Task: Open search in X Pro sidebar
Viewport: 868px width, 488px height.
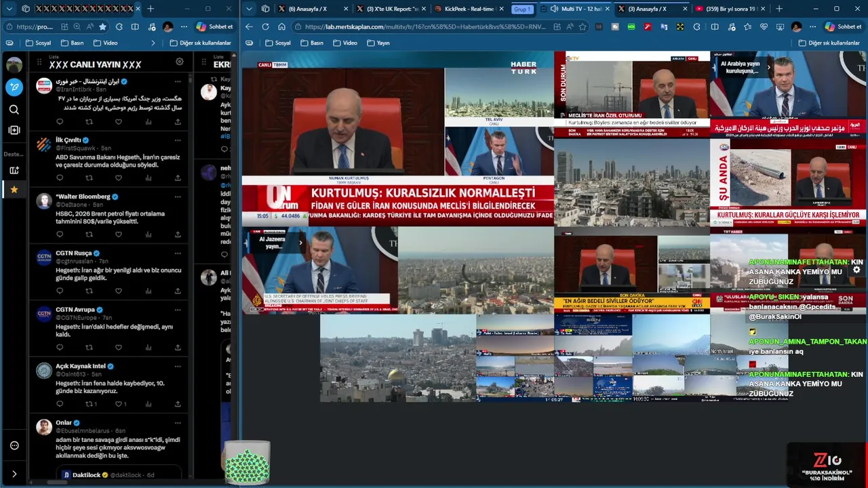Action: pos(14,109)
